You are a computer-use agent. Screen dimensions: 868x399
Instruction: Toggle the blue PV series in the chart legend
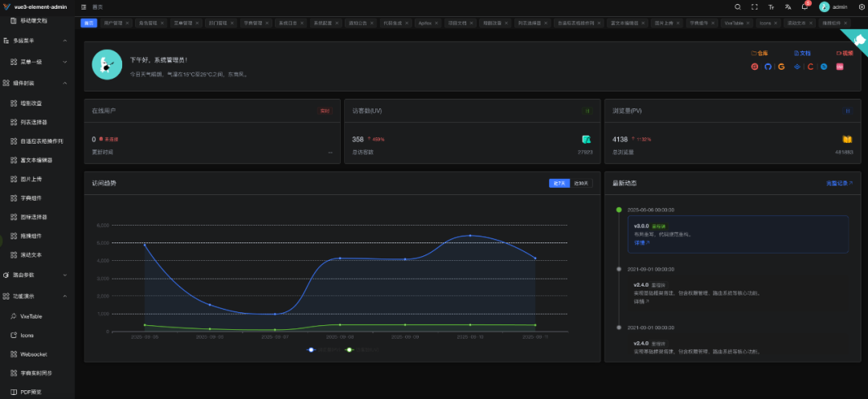pyautogui.click(x=322, y=350)
